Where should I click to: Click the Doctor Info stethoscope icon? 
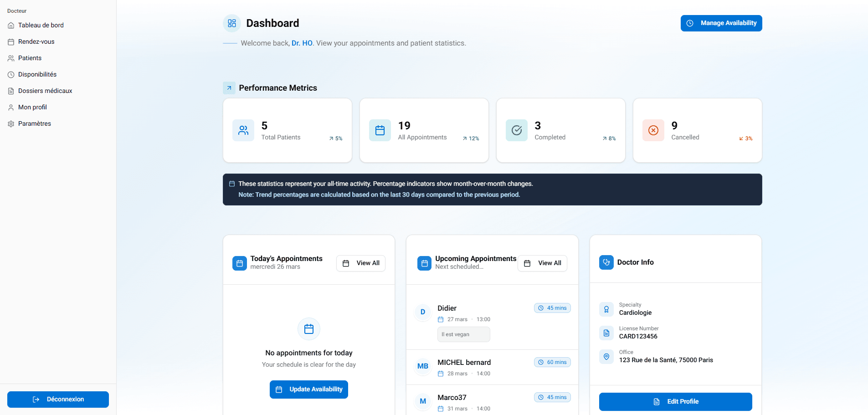(x=606, y=262)
